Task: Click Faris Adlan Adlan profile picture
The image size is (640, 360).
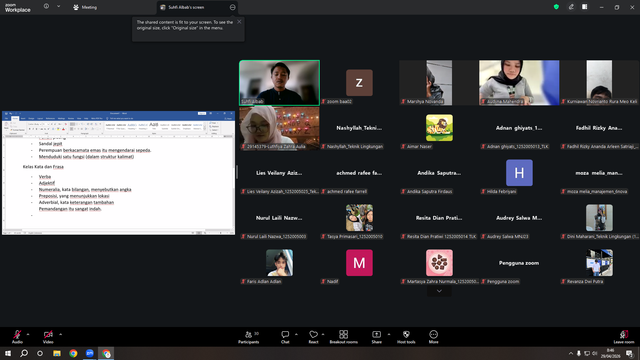Action: pyautogui.click(x=279, y=263)
